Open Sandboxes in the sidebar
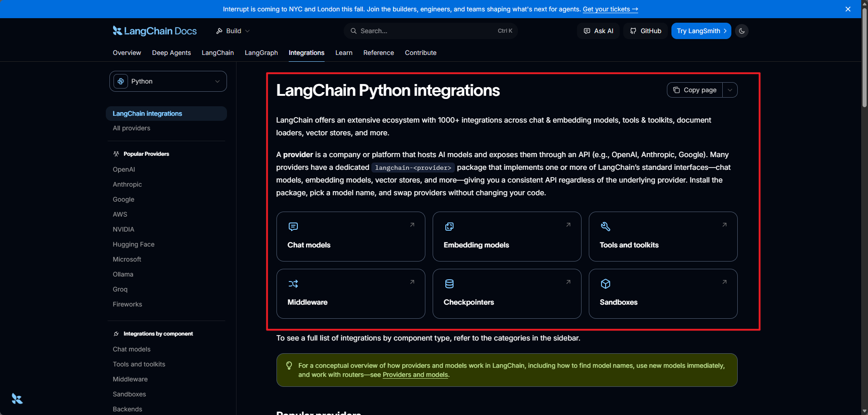 [x=129, y=394]
